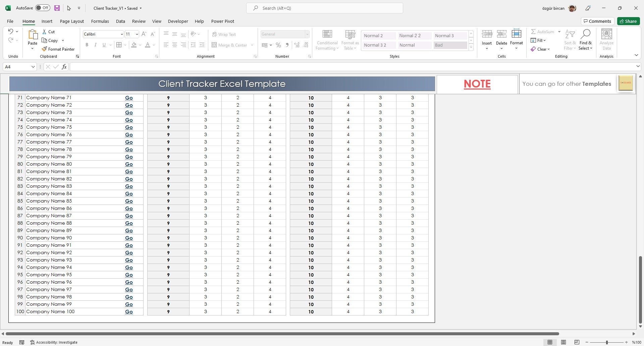The height and width of the screenshot is (346, 644).
Task: Toggle Normal view in status bar
Action: (x=550, y=342)
